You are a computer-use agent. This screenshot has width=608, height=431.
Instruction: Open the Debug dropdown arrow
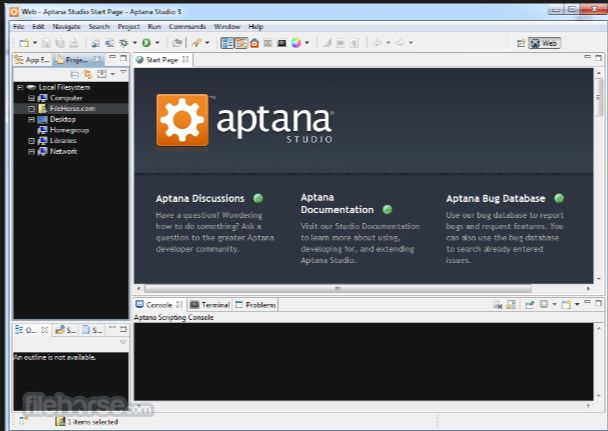[135, 43]
